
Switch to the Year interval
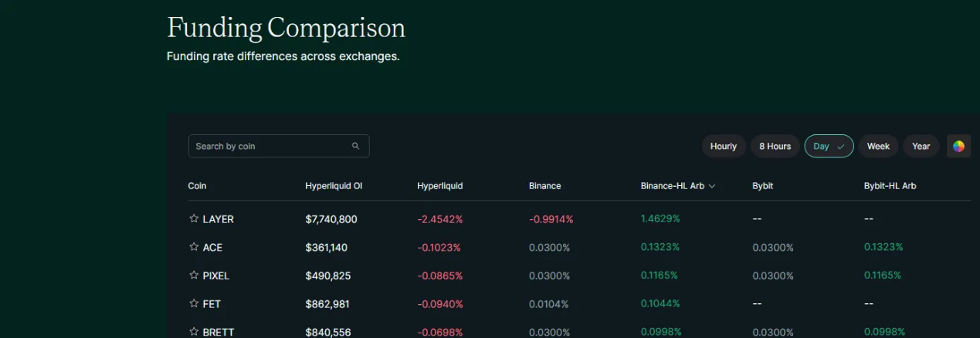click(921, 146)
